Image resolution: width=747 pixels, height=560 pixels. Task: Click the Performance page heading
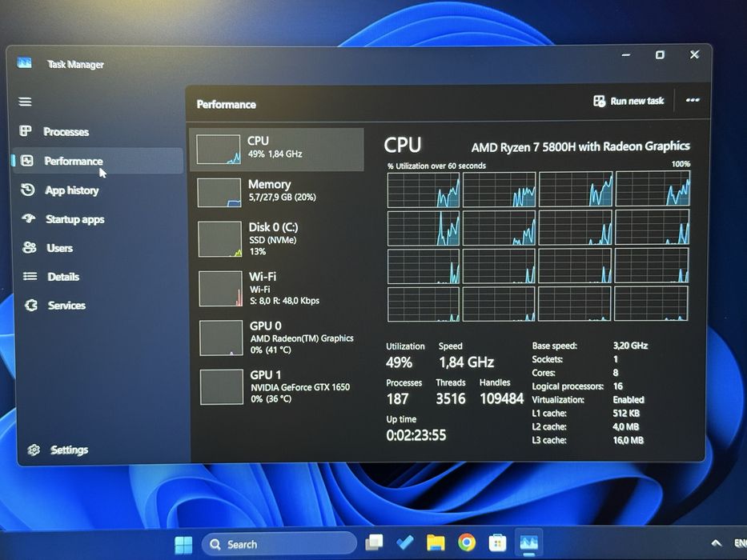227,105
